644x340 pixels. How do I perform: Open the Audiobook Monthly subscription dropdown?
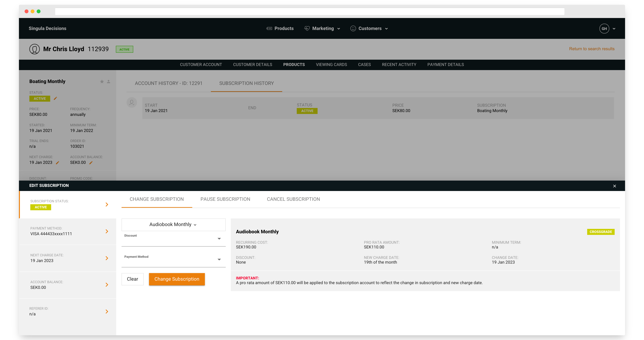click(x=173, y=224)
